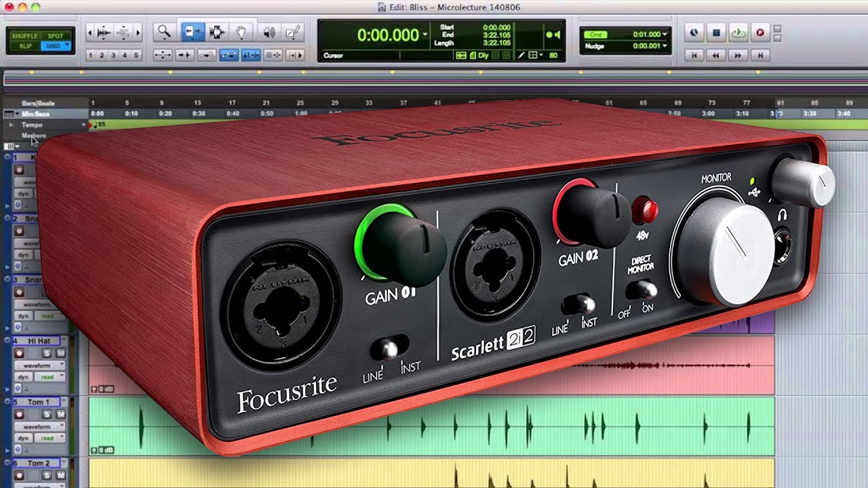Toggle Tab to Transients button
Viewport: 868px width, 488px height.
tap(185, 55)
